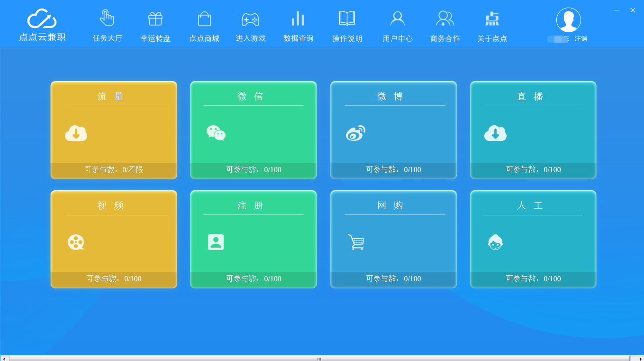
Task: Click the 注销 logout link
Action: click(x=581, y=39)
